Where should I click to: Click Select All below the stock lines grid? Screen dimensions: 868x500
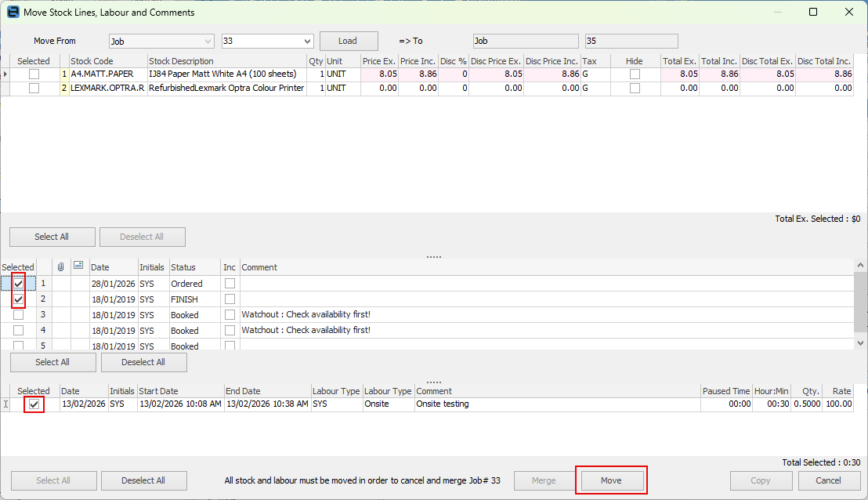pos(52,237)
